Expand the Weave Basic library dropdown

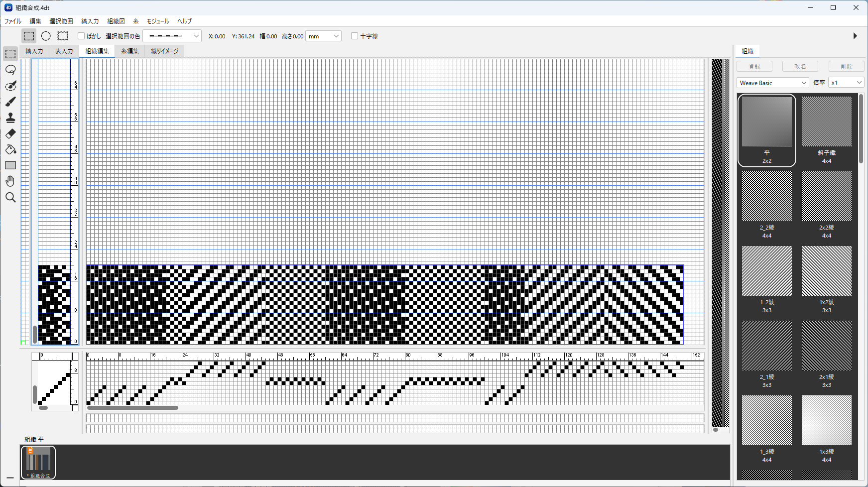(772, 83)
